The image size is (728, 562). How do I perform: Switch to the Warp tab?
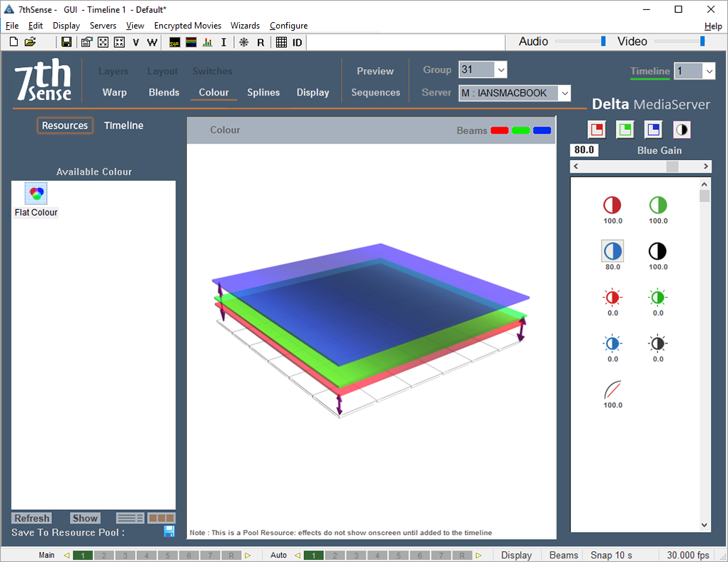[115, 92]
